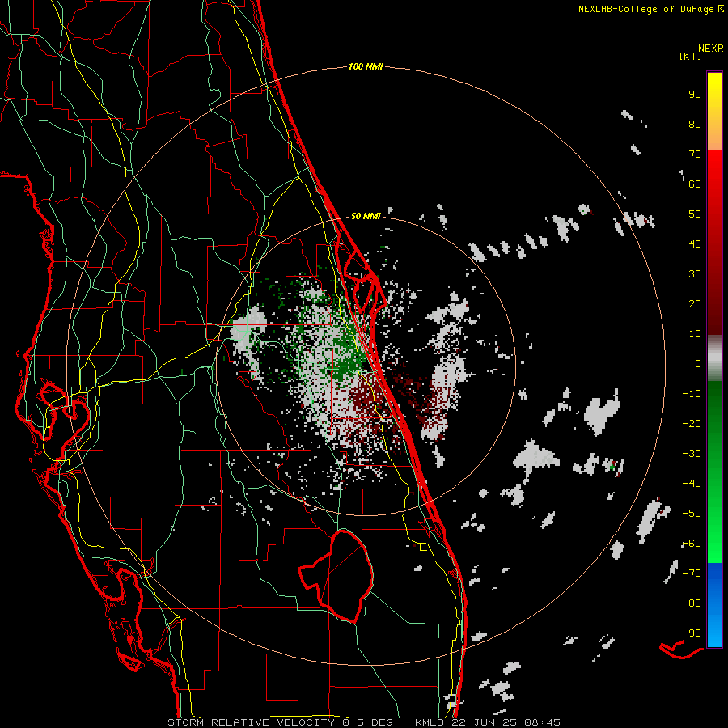This screenshot has height=728, width=728.
Task: Click the 40 value on the velocity scale
Action: click(x=695, y=243)
